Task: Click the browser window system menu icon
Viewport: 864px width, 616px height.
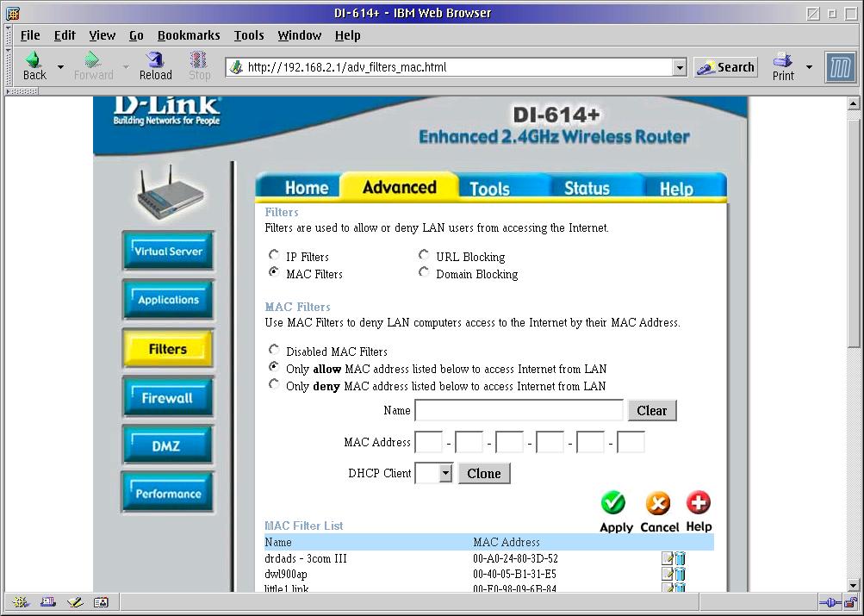Action: pos(13,13)
